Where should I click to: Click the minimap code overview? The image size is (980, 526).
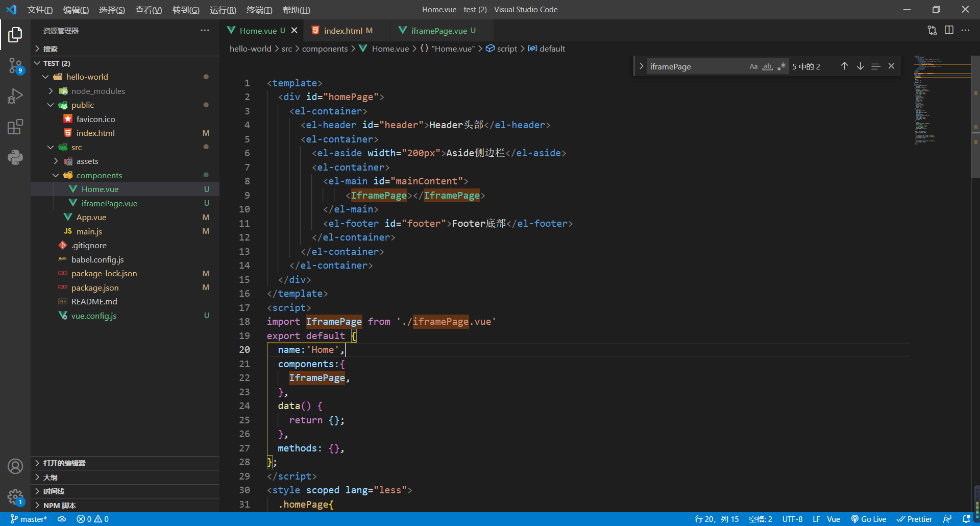942,100
